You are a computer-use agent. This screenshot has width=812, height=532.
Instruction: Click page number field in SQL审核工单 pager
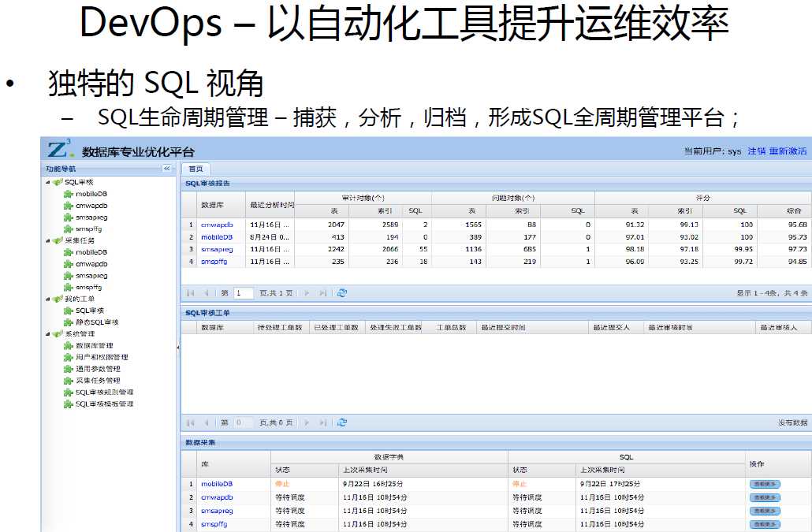point(244,422)
